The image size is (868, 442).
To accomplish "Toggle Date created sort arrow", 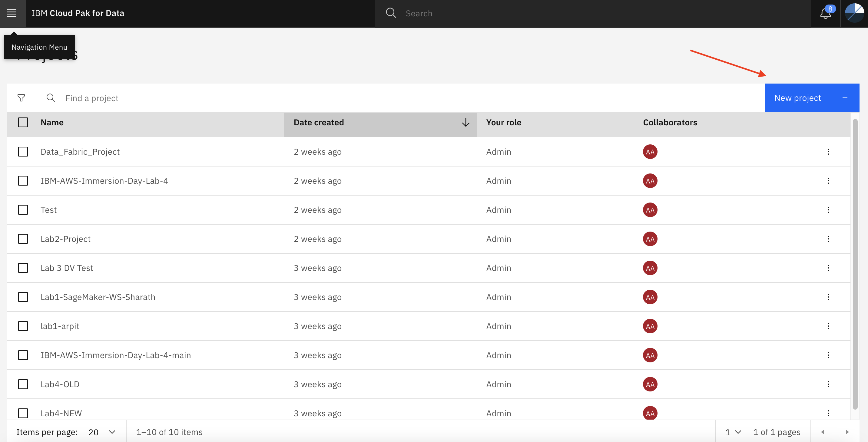I will tap(465, 122).
